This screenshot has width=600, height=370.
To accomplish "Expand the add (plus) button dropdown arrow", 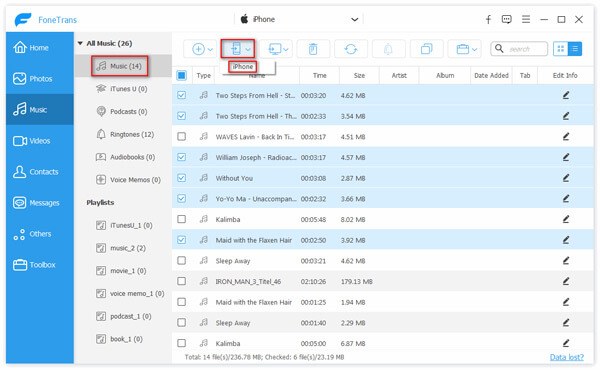I will pos(210,49).
